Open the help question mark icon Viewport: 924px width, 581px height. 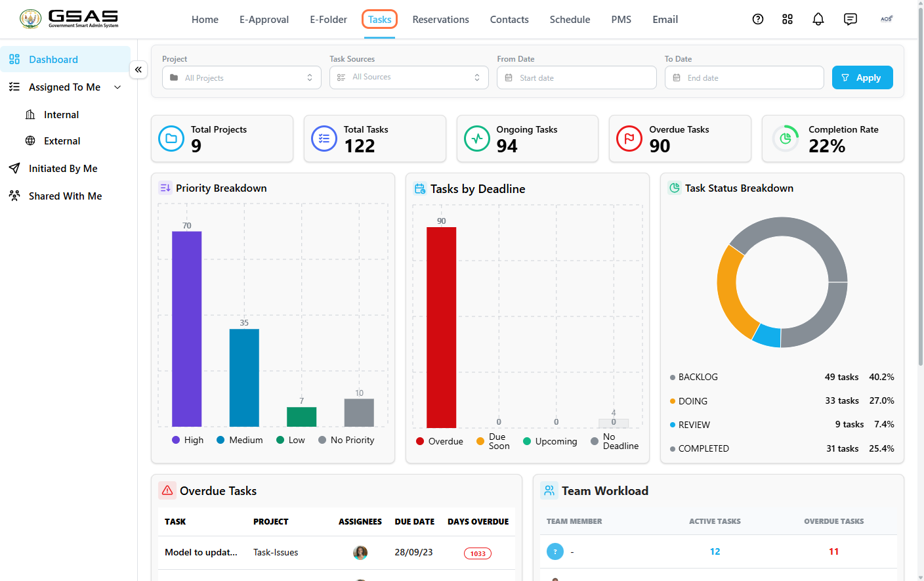(758, 19)
